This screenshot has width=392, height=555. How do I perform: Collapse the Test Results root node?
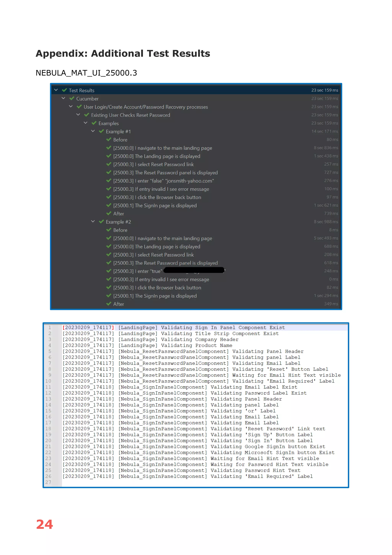(x=56, y=90)
